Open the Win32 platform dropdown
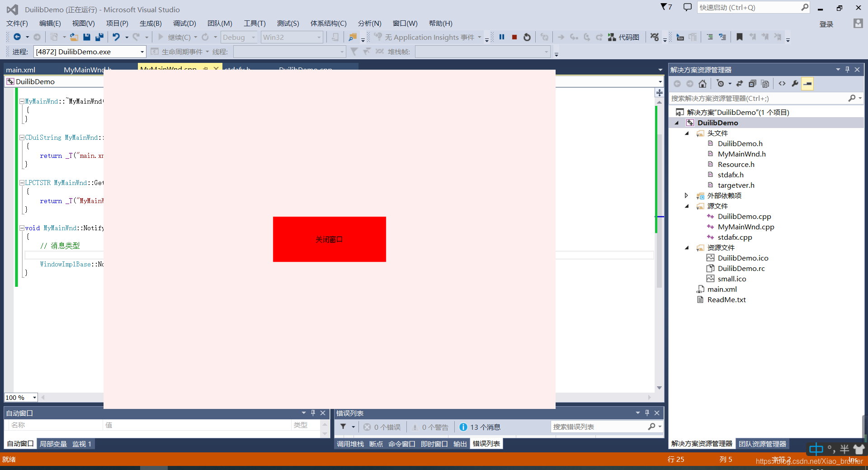 (292, 37)
